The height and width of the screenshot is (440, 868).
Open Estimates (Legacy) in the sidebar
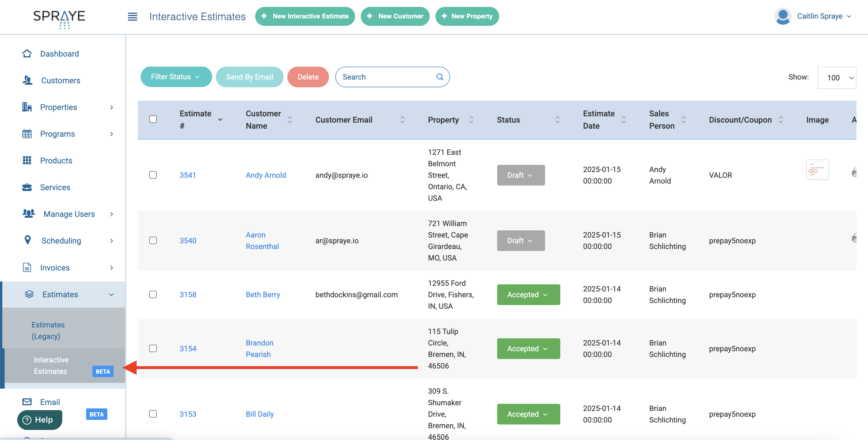point(48,330)
